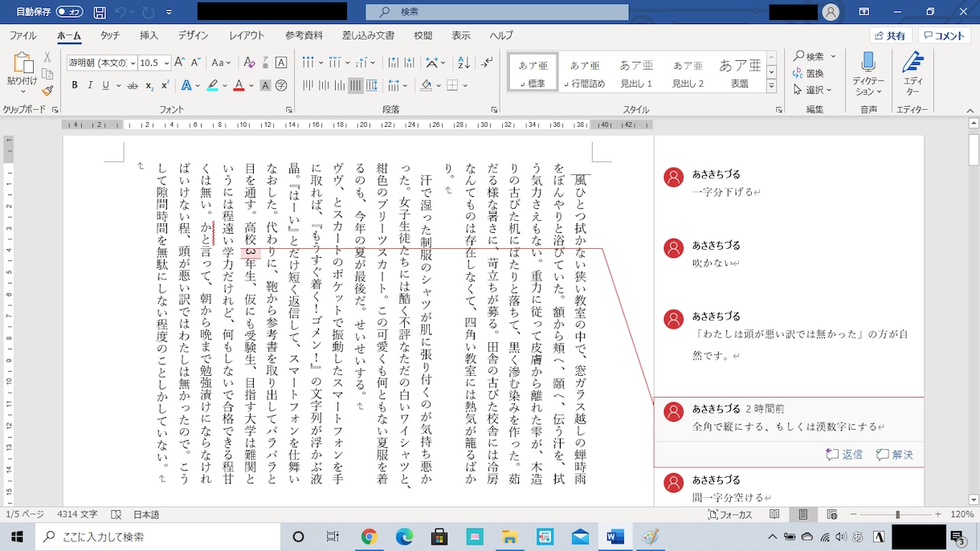This screenshot has width=980, height=551.
Task: Click the distributed alignment icon
Action: 371,85
